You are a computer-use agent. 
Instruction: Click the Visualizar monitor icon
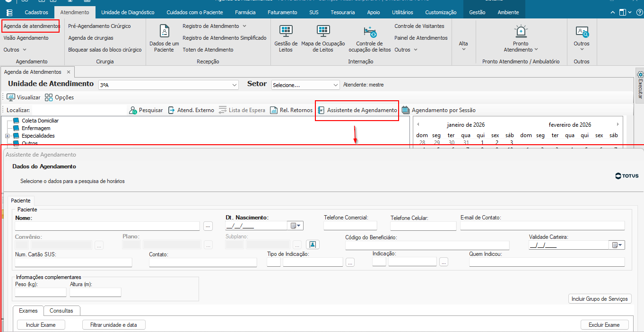11,97
